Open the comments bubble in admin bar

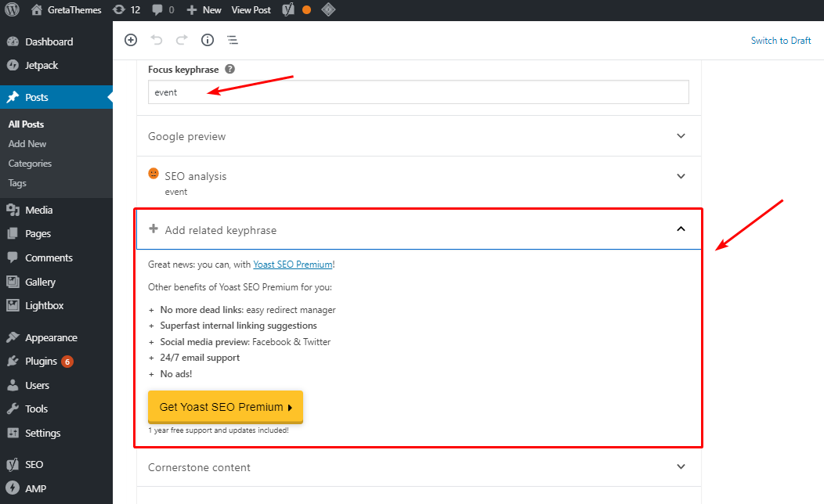click(x=163, y=10)
